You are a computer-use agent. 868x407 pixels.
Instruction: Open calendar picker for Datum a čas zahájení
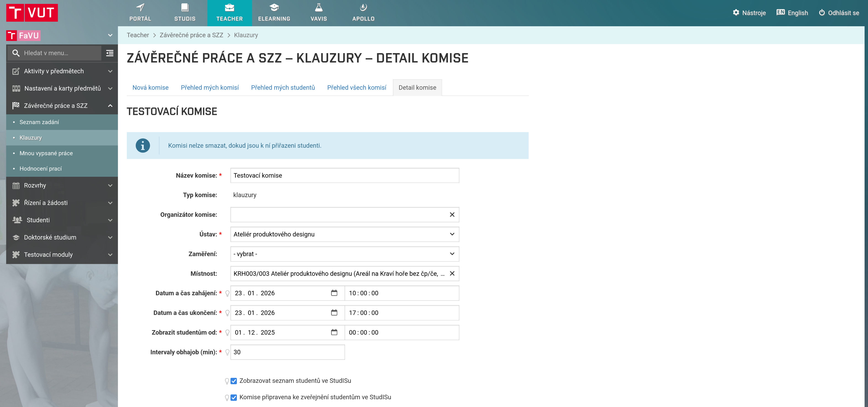pos(334,293)
